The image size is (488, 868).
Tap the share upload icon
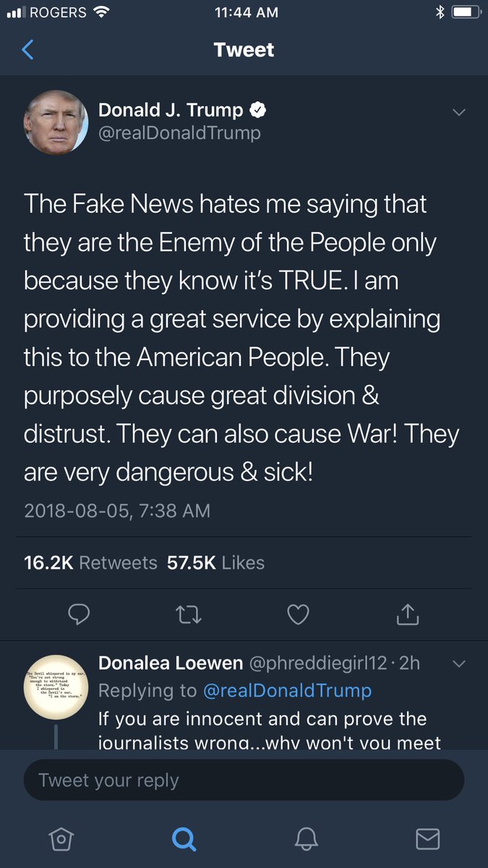point(408,614)
